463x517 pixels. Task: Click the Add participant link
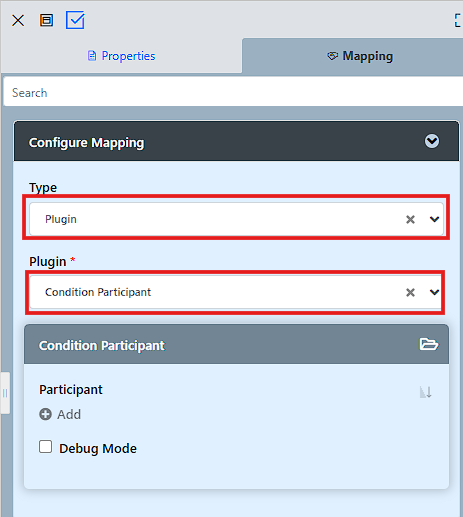point(69,414)
